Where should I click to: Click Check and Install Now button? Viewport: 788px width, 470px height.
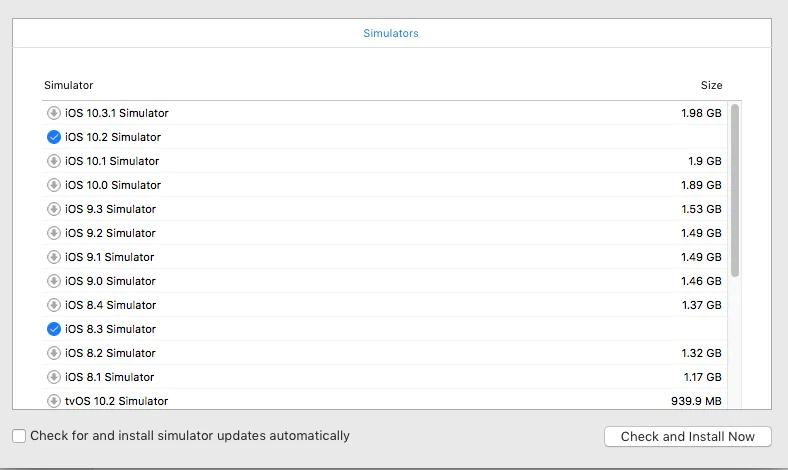(688, 436)
